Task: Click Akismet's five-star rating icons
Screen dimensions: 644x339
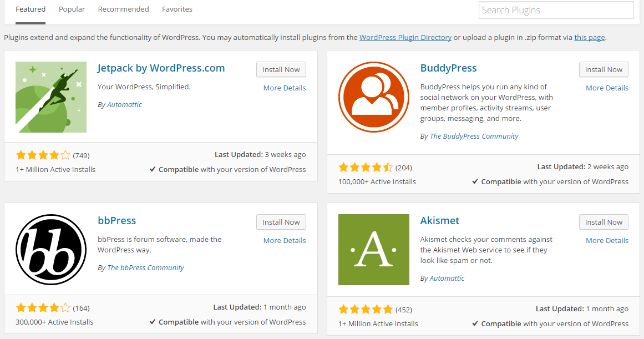Action: (x=366, y=309)
